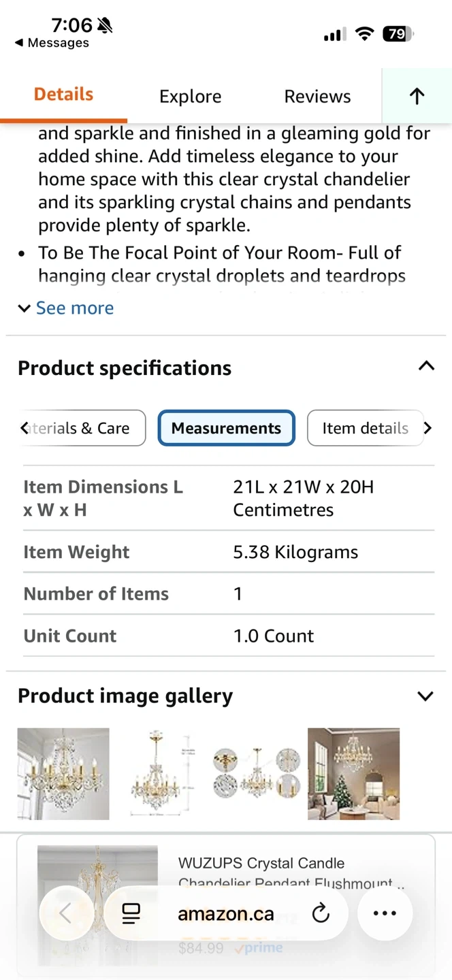The image size is (452, 980).
Task: Tap the scroll-to-top arrow icon
Action: click(x=417, y=96)
